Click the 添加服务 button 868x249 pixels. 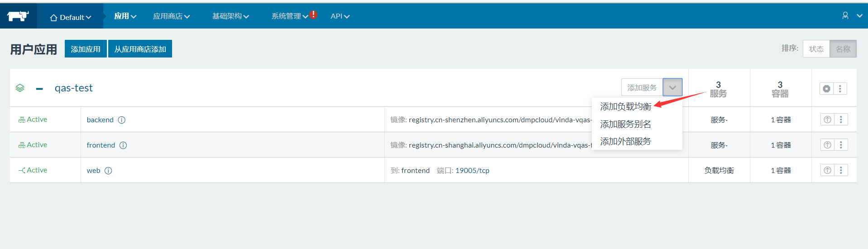tap(642, 87)
